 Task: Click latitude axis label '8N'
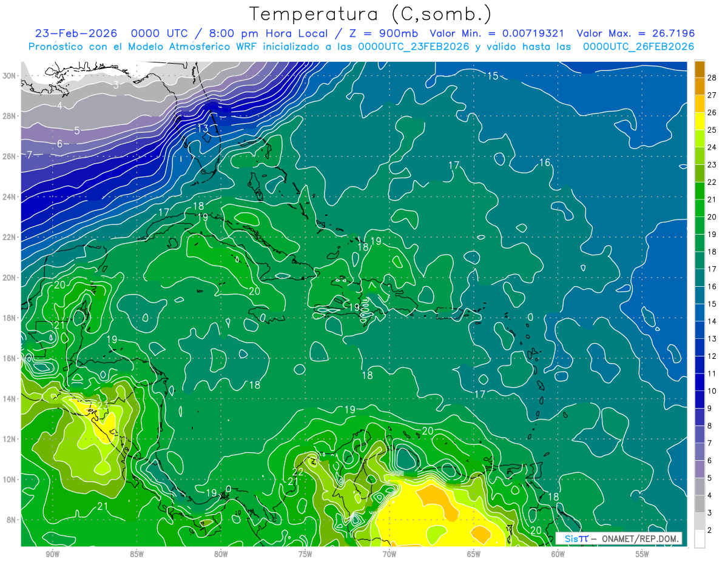click(x=12, y=520)
